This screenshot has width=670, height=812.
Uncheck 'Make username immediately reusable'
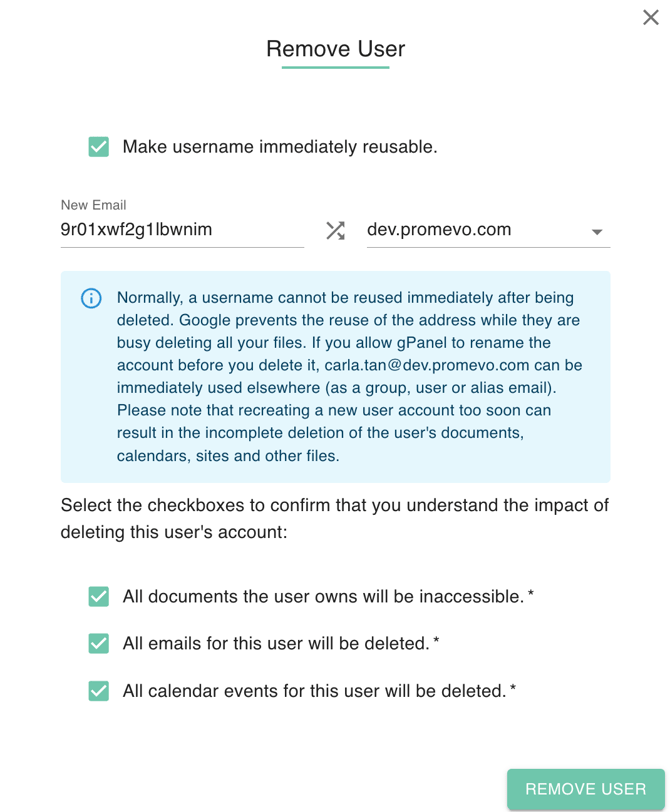click(x=98, y=146)
